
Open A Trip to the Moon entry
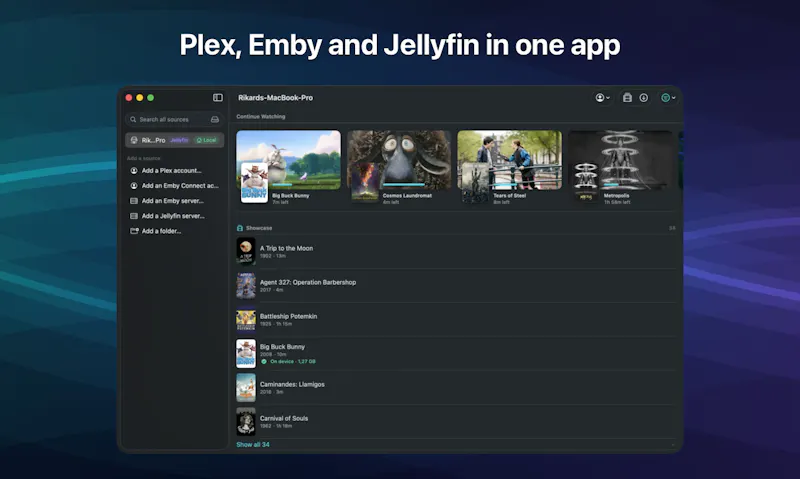click(x=456, y=251)
